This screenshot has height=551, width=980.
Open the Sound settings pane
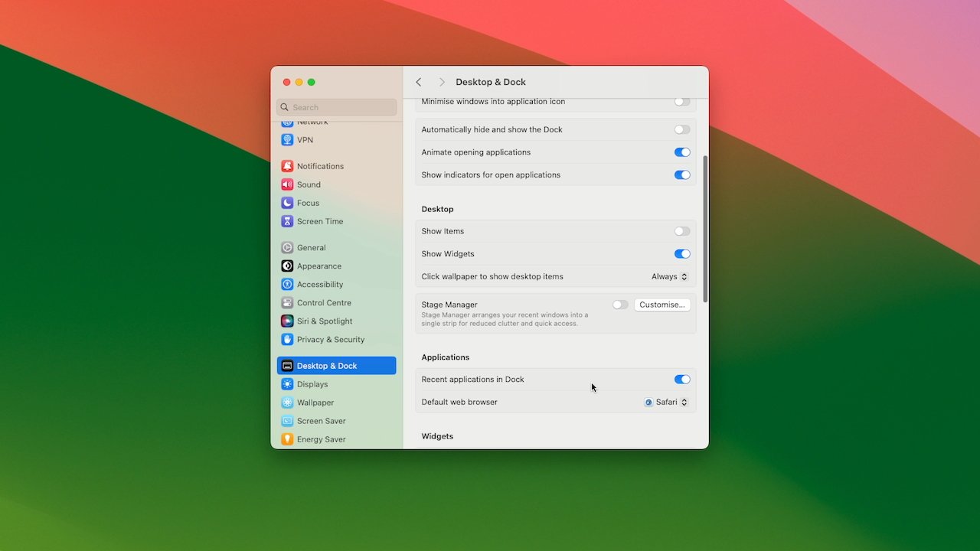pos(337,184)
